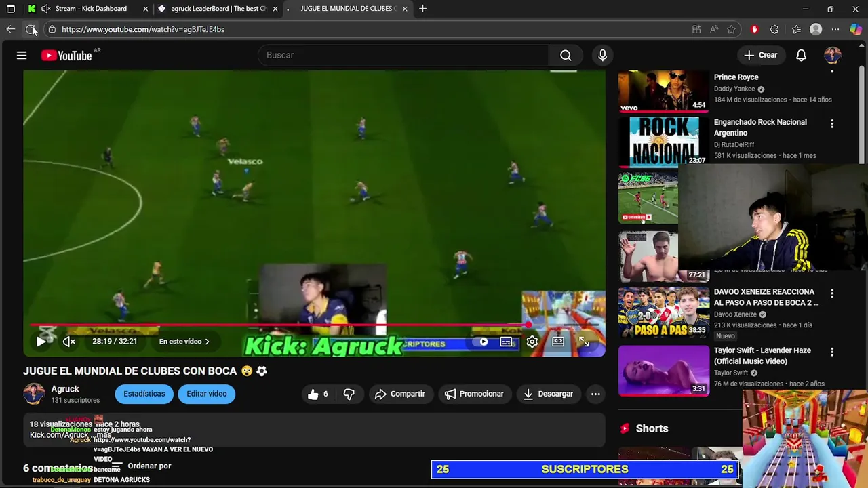This screenshot has height=488, width=868.
Task: Open browser profile icon
Action: tap(816, 29)
